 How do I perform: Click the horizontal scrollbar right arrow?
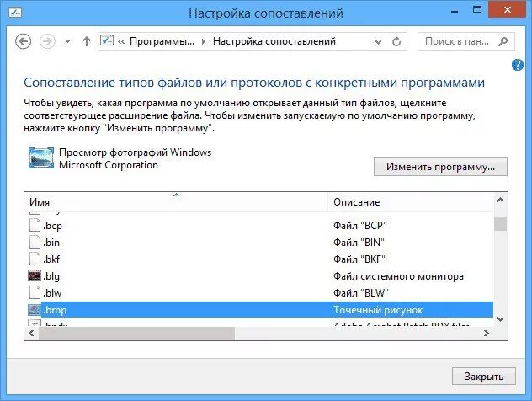(x=487, y=333)
